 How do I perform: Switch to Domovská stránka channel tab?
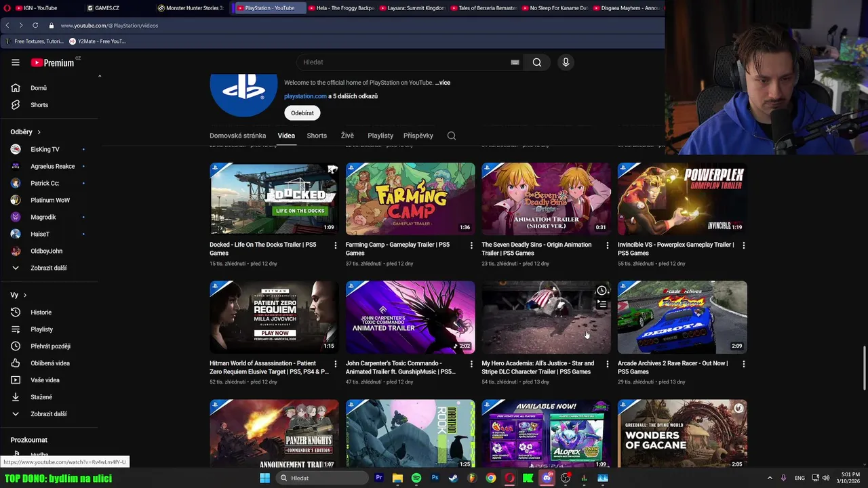237,136
